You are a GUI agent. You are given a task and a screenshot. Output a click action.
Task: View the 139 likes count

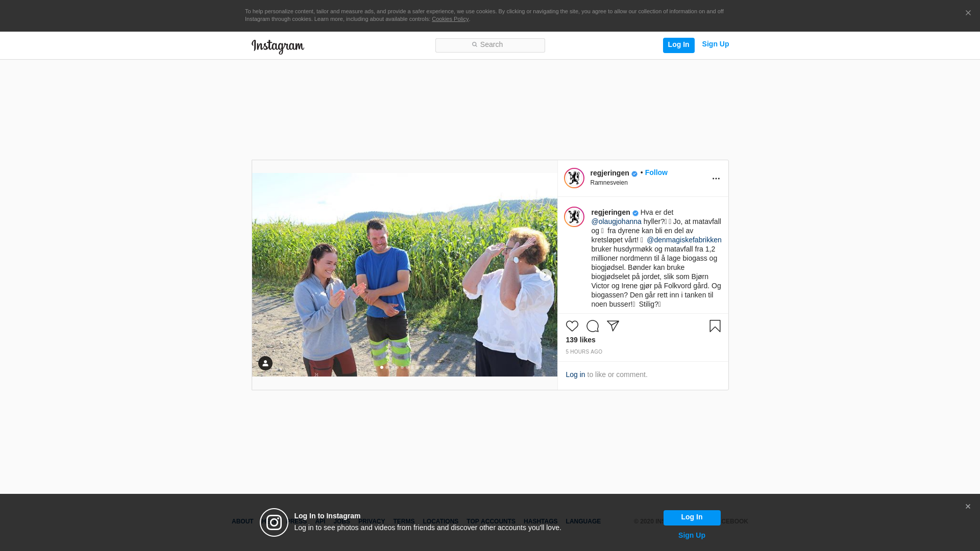pyautogui.click(x=580, y=340)
